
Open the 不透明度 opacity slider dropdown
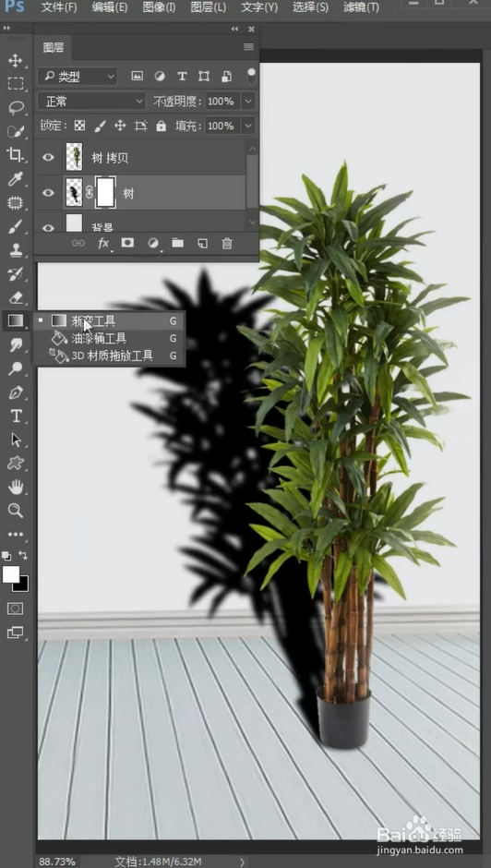[x=248, y=102]
